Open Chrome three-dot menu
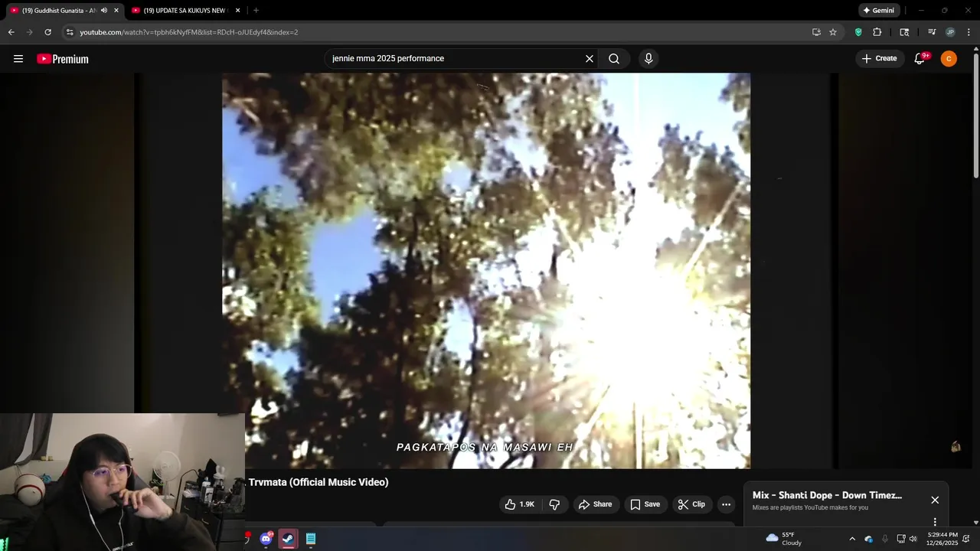This screenshot has width=980, height=551. coord(969,32)
